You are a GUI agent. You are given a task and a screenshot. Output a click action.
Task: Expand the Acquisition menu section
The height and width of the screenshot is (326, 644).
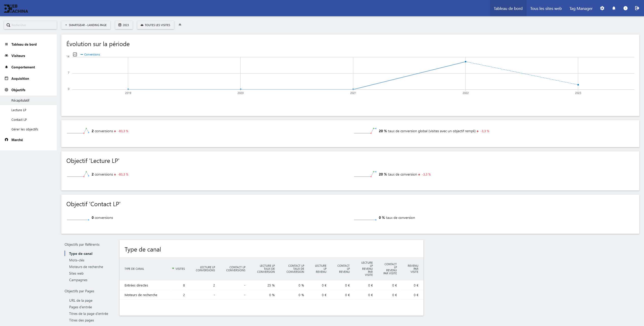20,79
